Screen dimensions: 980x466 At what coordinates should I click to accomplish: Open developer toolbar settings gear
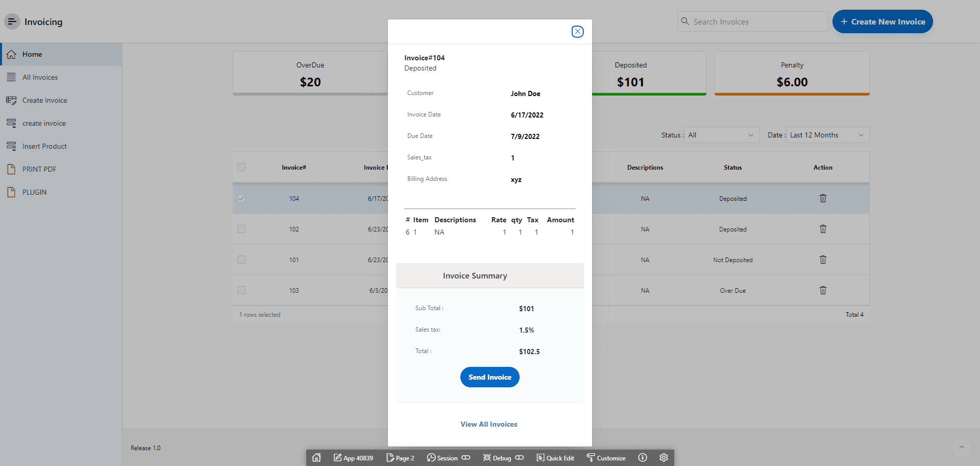(x=664, y=458)
